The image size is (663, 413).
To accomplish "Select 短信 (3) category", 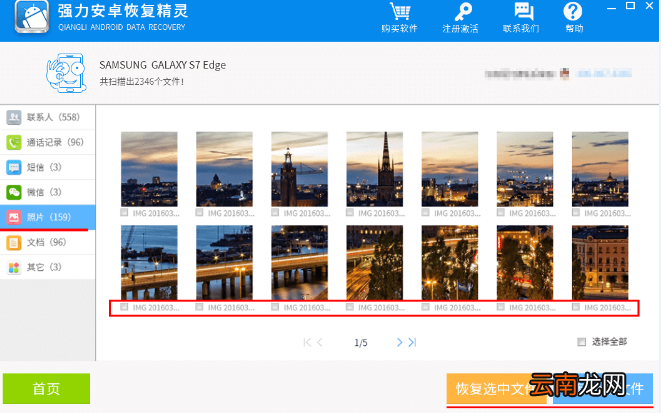I will 47,167.
